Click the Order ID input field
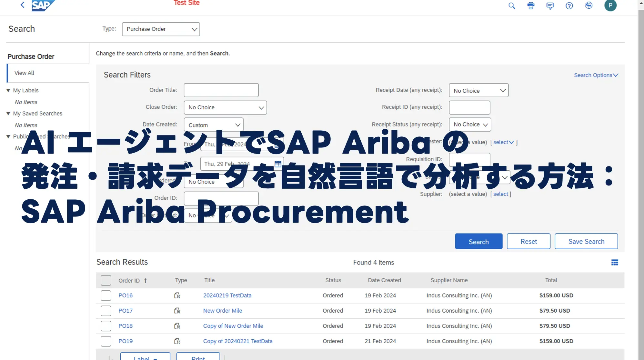The height and width of the screenshot is (360, 644). [221, 198]
